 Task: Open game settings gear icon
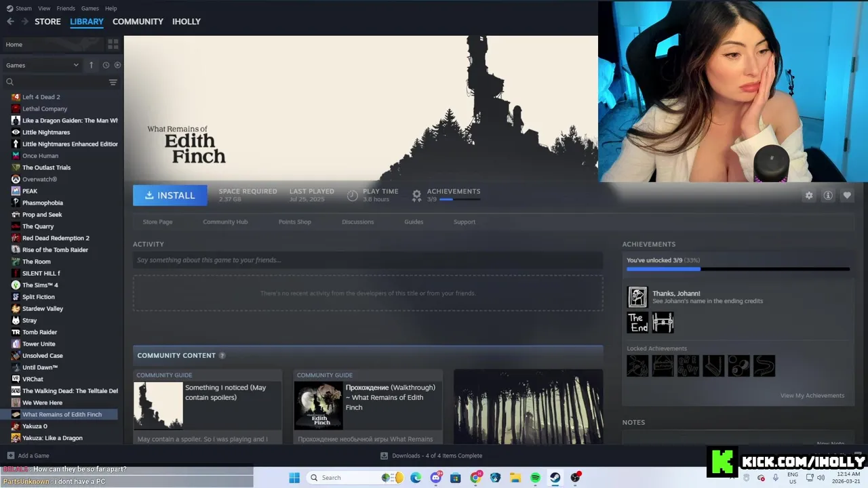pos(809,195)
